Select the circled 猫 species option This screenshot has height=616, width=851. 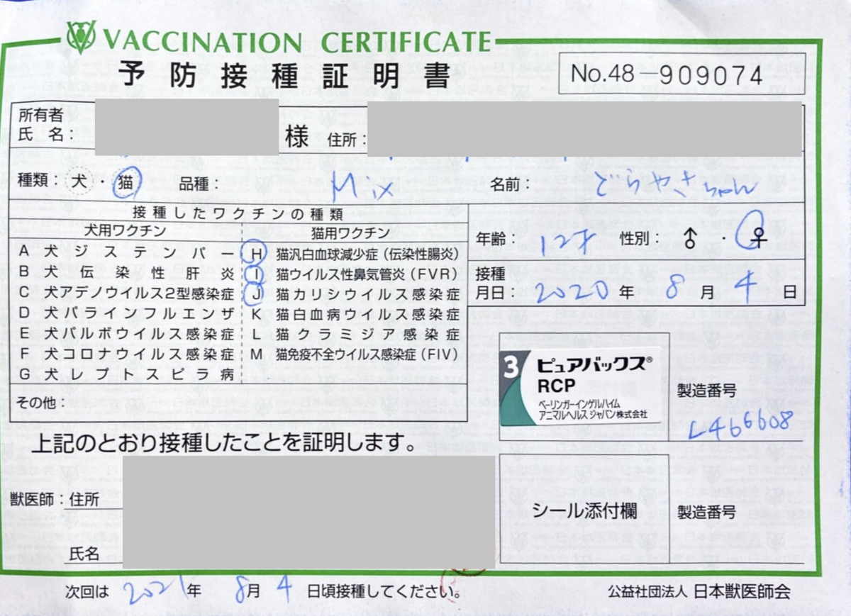click(x=128, y=183)
